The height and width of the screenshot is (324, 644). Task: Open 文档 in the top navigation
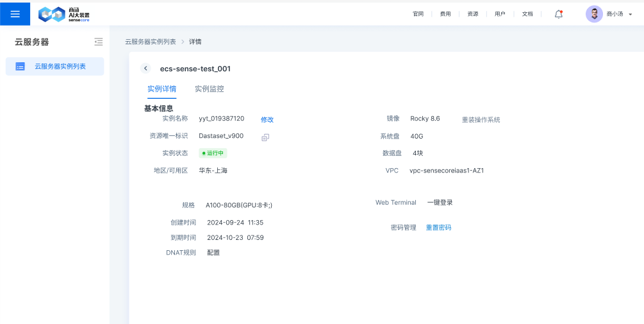[x=527, y=13]
